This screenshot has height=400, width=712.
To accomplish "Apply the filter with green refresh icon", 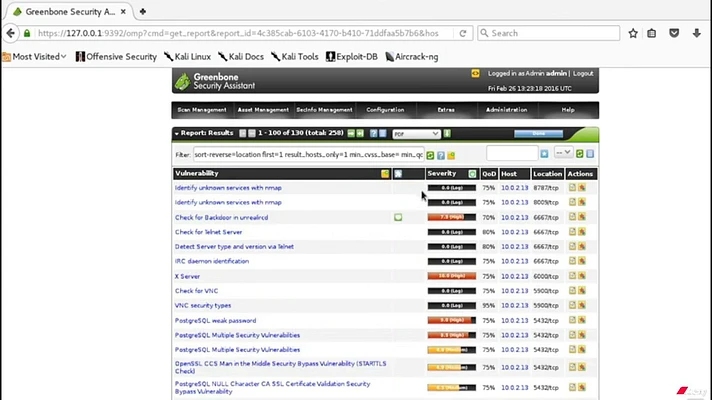I will click(430, 155).
